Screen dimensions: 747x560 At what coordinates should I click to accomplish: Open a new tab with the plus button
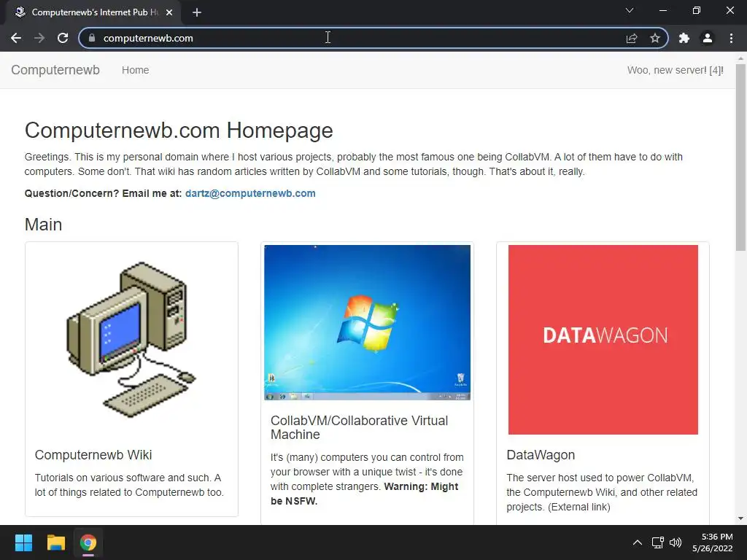[197, 12]
